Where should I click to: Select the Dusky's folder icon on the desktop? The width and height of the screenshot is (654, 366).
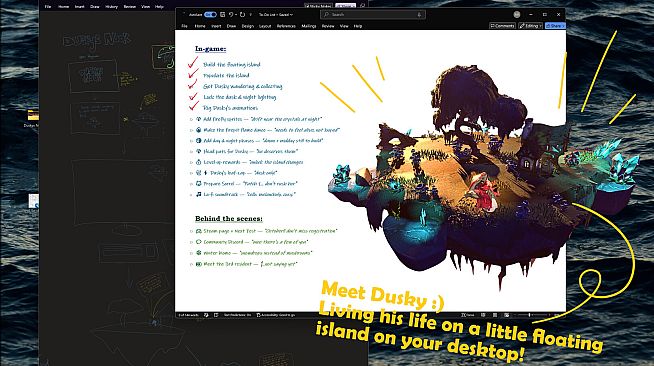33,115
